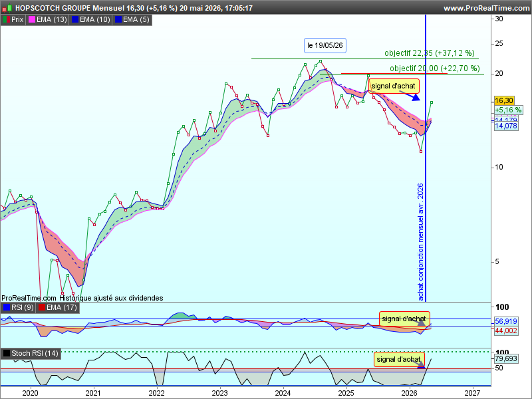Screen dimensions: 532x399
Task: Open the red EMA (17) indicator label
Action: tap(58, 307)
